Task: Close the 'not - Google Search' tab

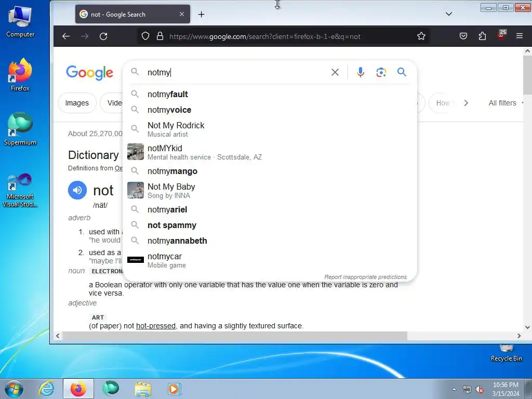Action: [182, 14]
